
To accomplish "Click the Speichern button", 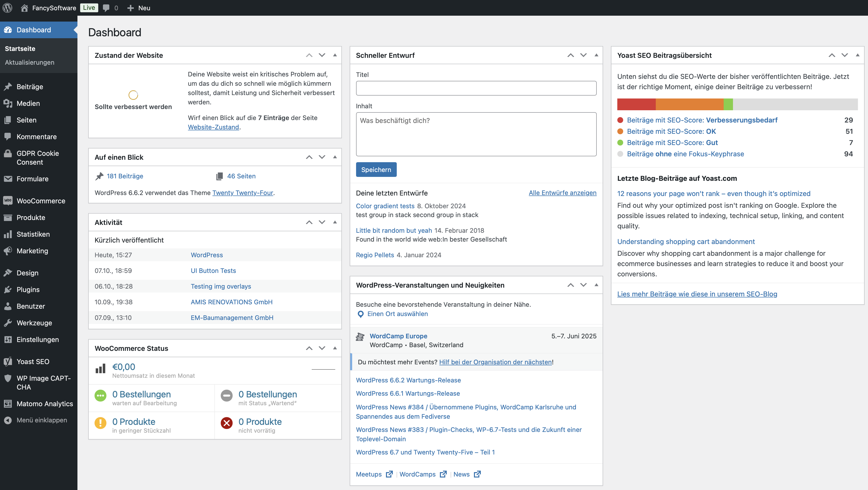I will pyautogui.click(x=376, y=169).
